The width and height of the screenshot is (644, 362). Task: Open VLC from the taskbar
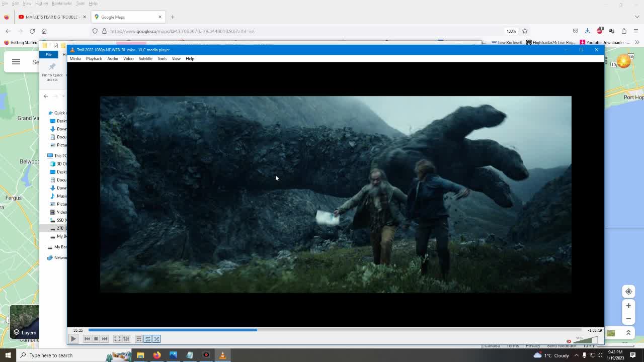[222, 355]
